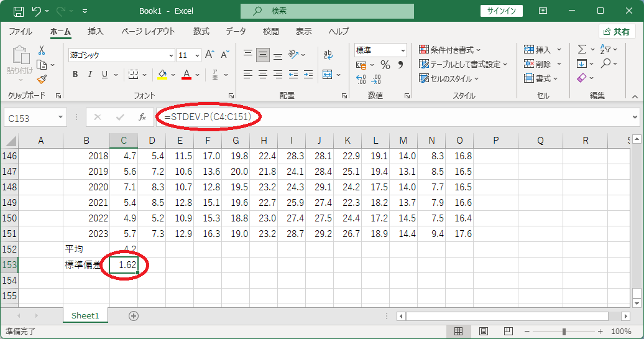This screenshot has height=339, width=644.
Task: Toggle Bold formatting
Action: (x=75, y=75)
